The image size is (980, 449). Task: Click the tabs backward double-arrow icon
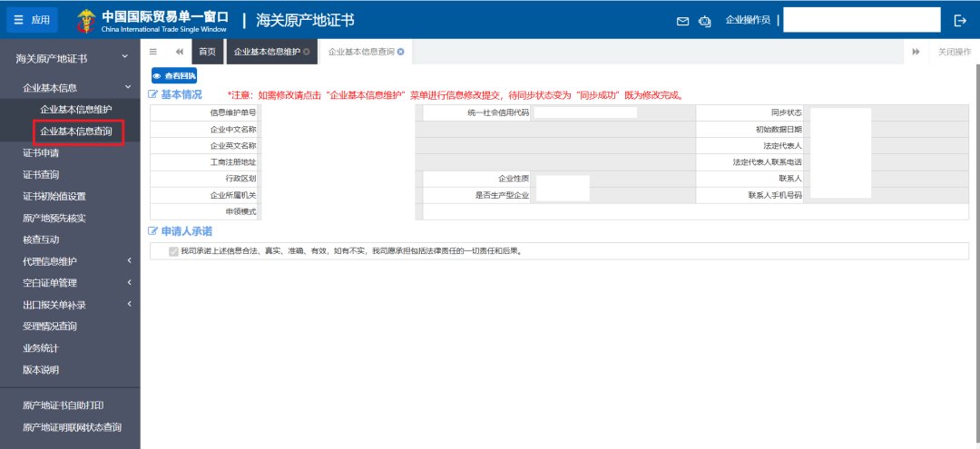[x=180, y=52]
